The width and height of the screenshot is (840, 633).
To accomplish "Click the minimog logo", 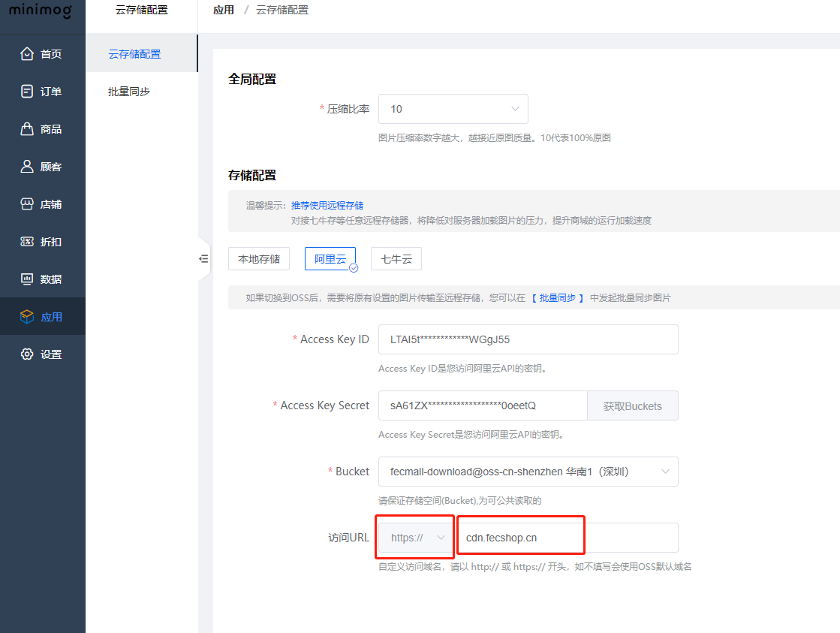I will pyautogui.click(x=41, y=10).
